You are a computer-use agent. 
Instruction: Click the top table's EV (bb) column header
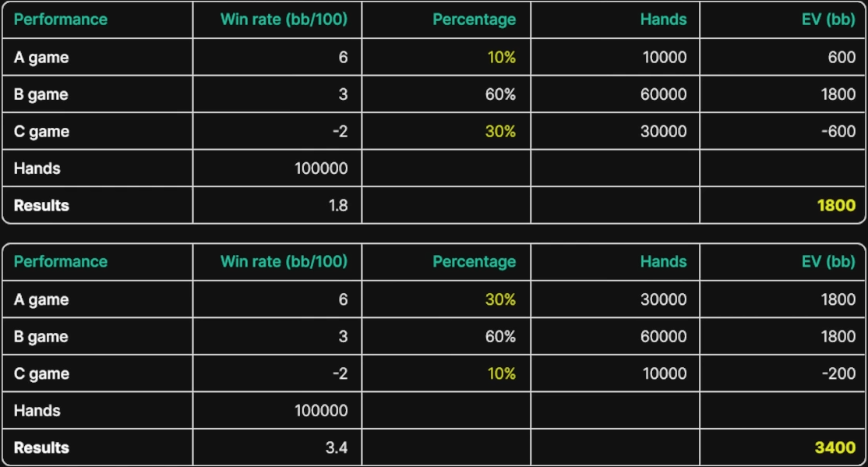click(828, 19)
